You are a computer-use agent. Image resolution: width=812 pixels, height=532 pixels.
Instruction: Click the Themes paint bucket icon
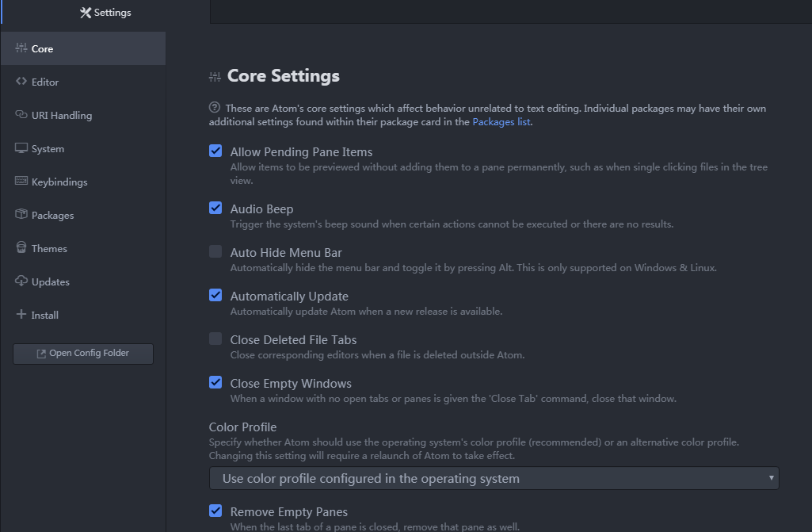[21, 247]
